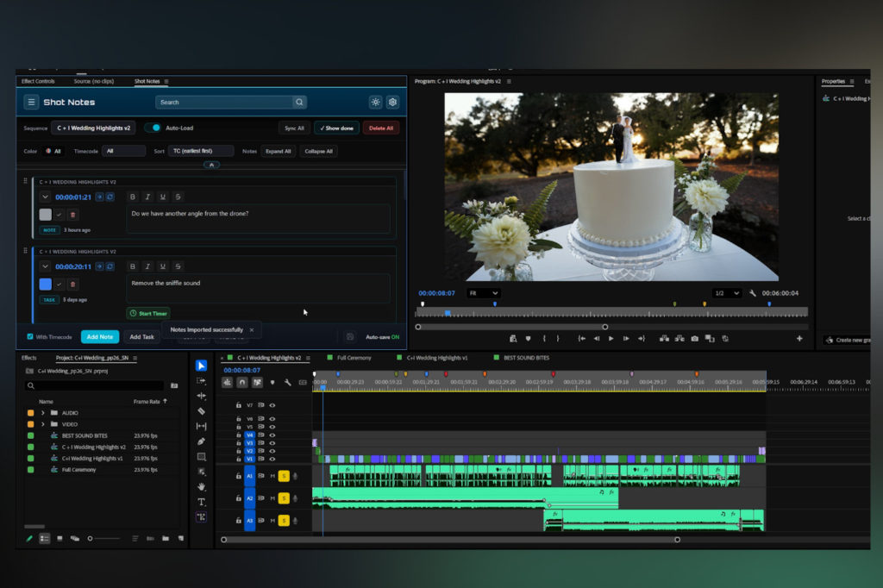Screen dimensions: 883x588
Task: Mute audio track A2
Action: (272, 498)
